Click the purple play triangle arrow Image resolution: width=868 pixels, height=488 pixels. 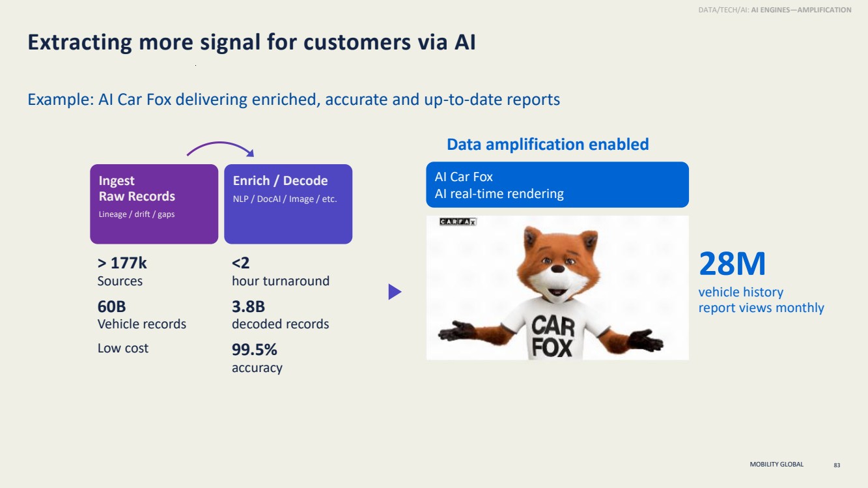[395, 292]
